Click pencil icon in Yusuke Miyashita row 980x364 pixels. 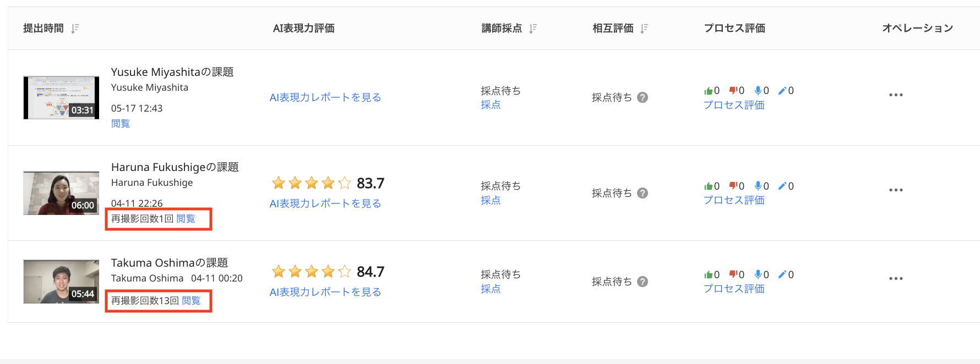pos(782,91)
